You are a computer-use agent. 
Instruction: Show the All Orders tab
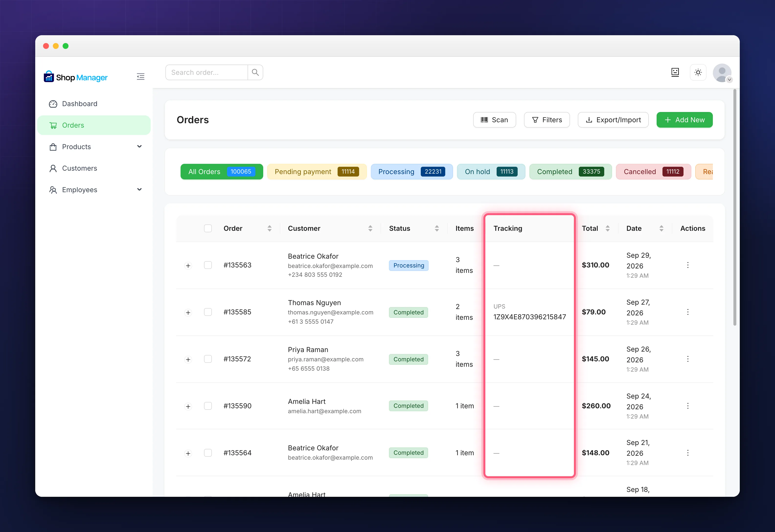tap(222, 172)
